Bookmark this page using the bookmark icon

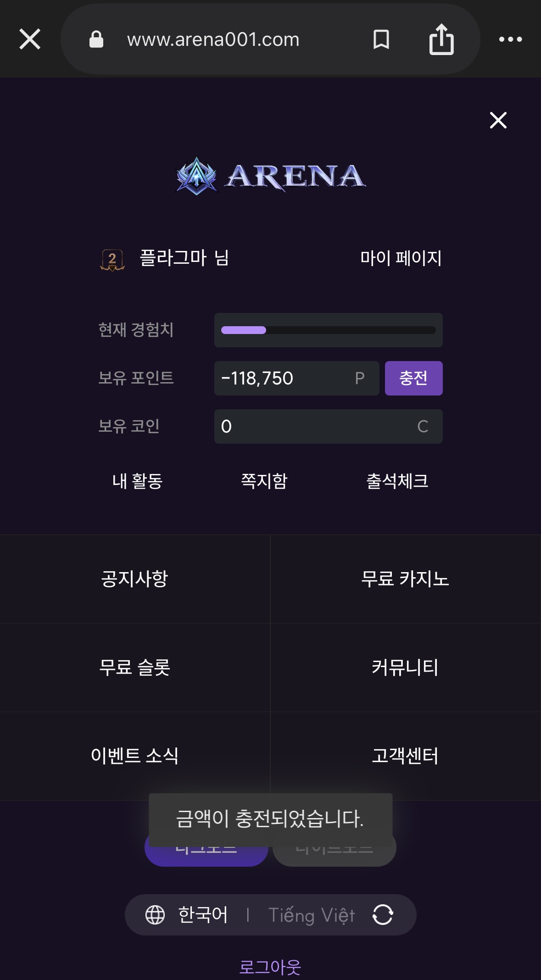tap(381, 39)
